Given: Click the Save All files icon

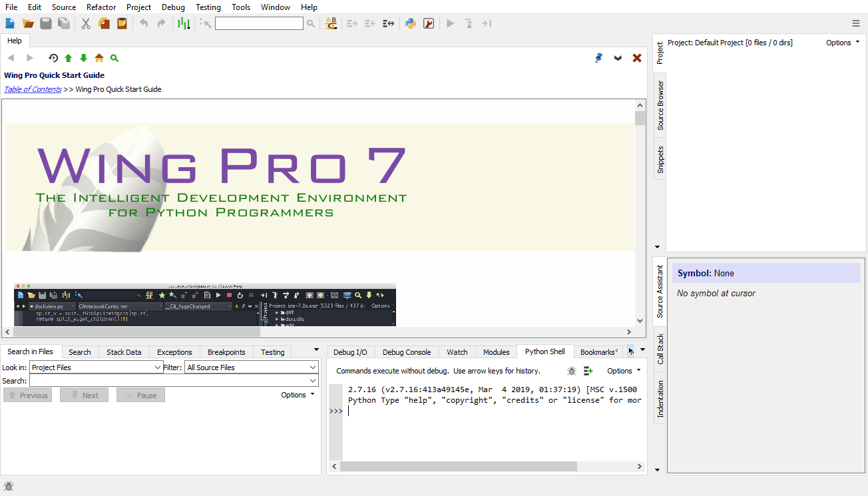Looking at the screenshot, I should tap(64, 23).
